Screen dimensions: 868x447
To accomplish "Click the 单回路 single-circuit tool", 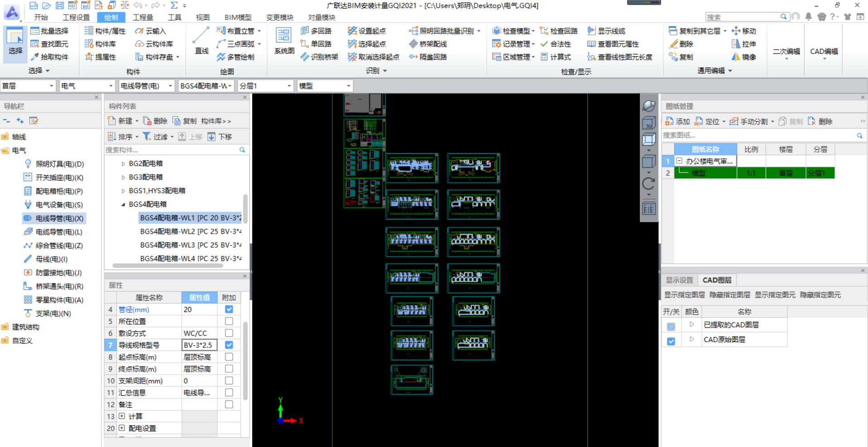I will pyautogui.click(x=317, y=44).
